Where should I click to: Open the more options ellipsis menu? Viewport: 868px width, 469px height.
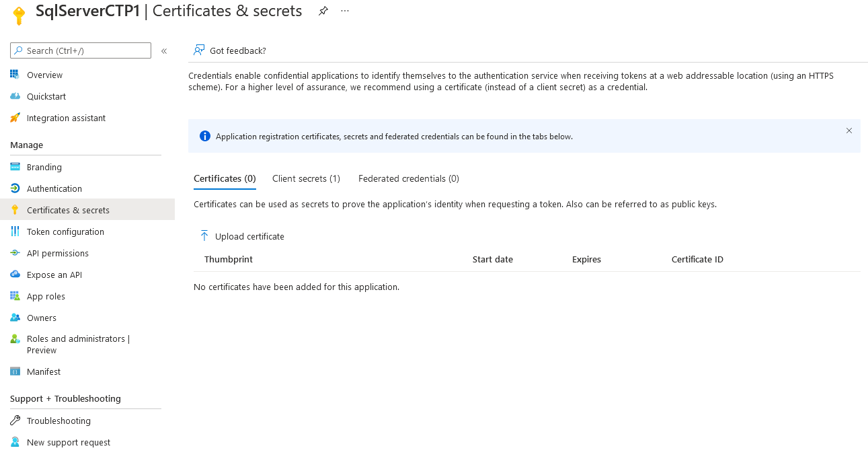click(345, 11)
